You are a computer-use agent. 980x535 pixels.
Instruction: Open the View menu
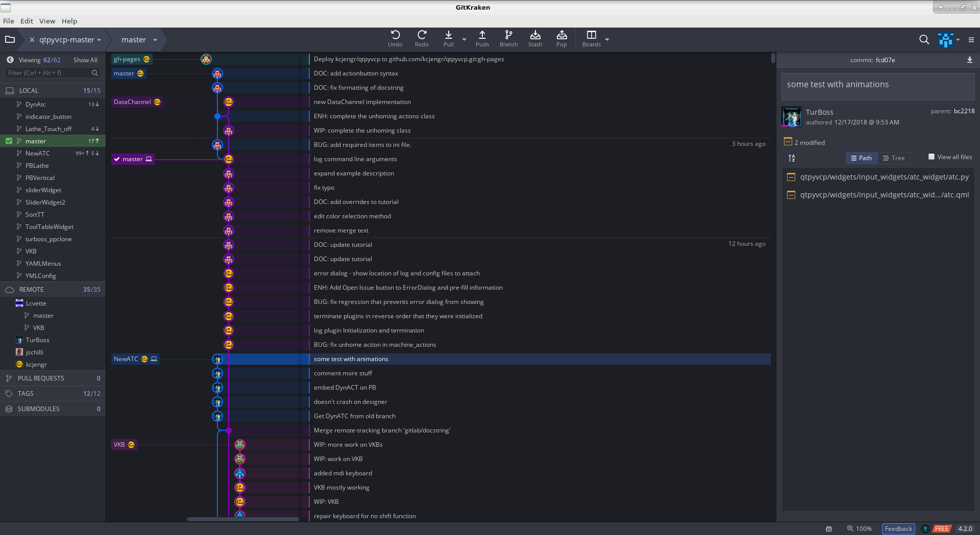click(47, 21)
